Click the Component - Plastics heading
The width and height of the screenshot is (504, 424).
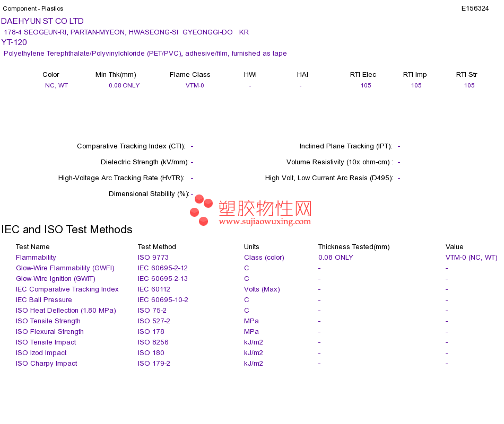[33, 8]
